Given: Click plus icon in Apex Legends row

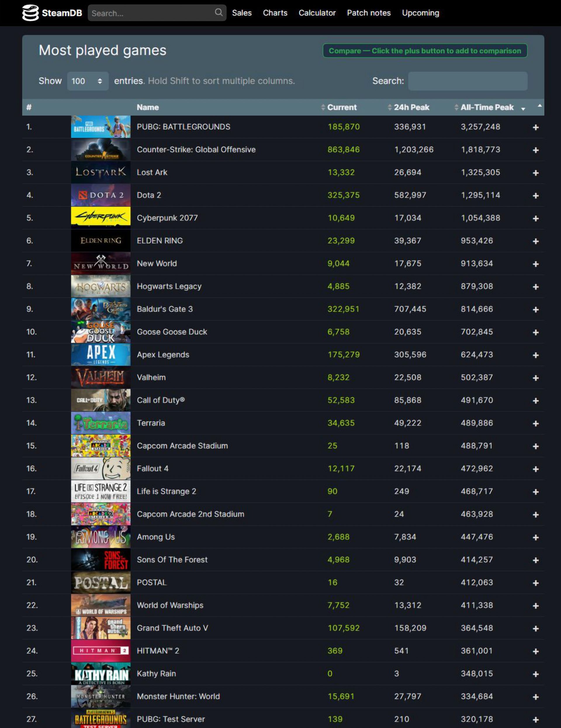Looking at the screenshot, I should [535, 355].
